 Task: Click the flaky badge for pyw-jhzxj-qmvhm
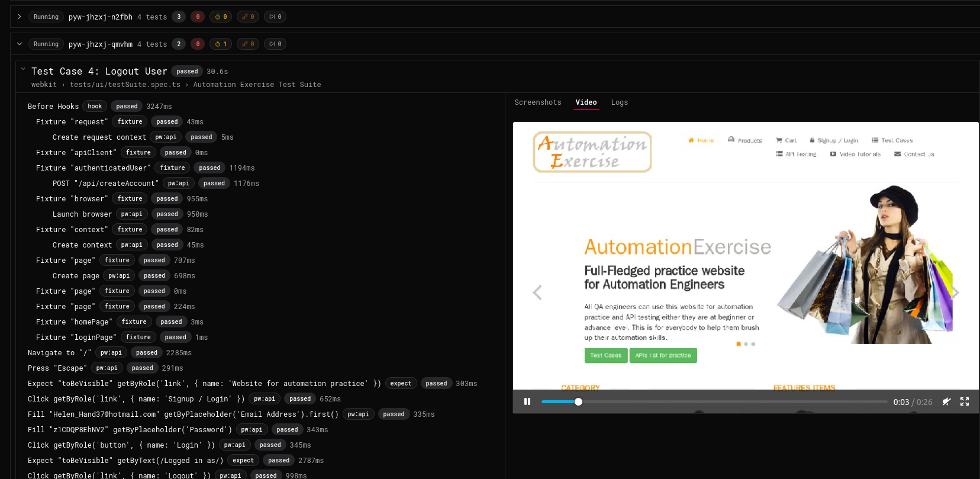pyautogui.click(x=248, y=44)
